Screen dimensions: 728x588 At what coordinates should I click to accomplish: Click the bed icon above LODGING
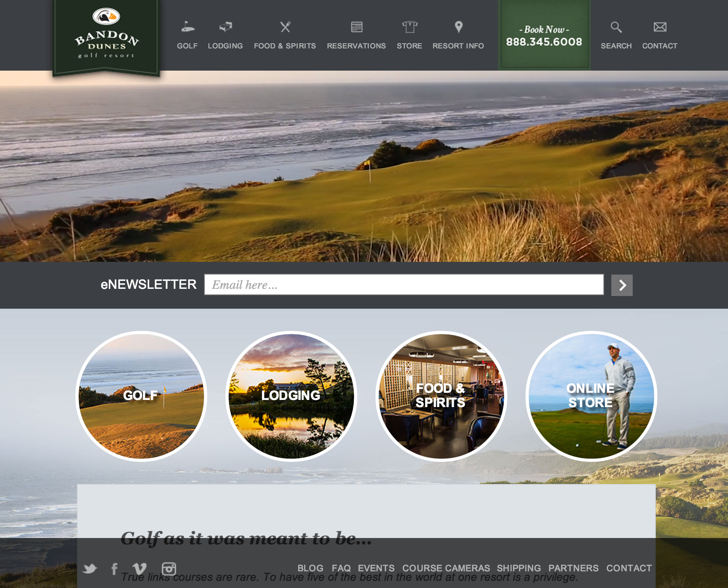pyautogui.click(x=225, y=27)
